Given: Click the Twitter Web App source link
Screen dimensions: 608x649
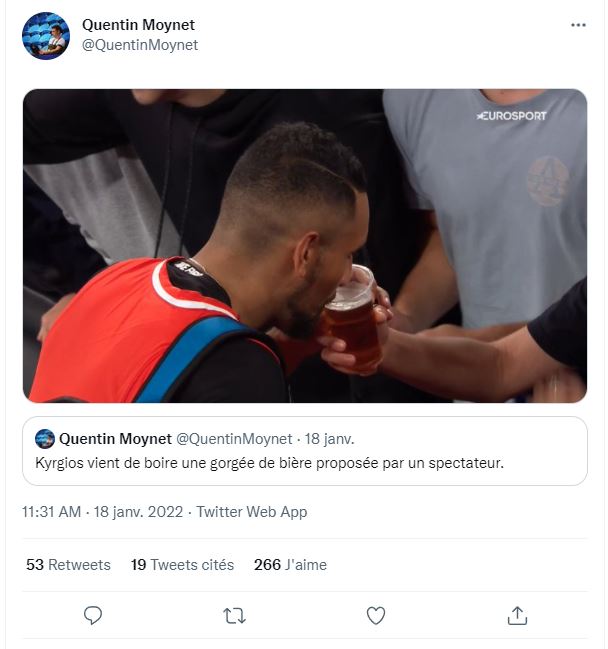Looking at the screenshot, I should click(252, 512).
